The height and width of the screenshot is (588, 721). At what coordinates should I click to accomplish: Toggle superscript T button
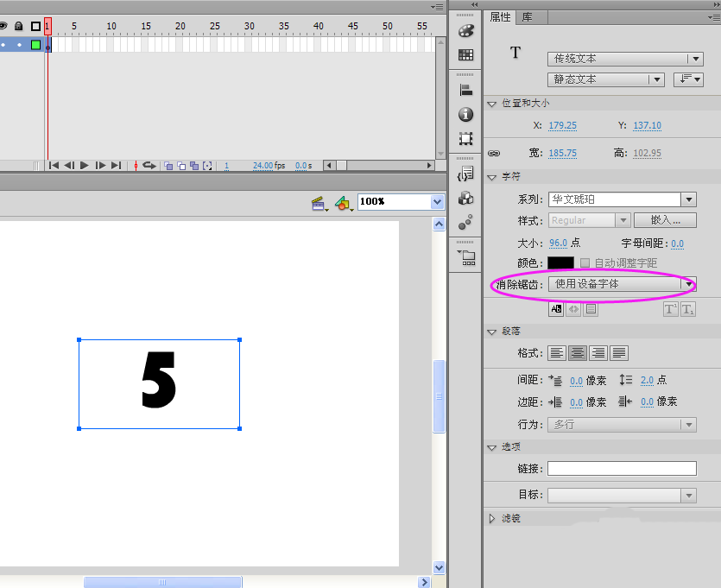coord(670,309)
